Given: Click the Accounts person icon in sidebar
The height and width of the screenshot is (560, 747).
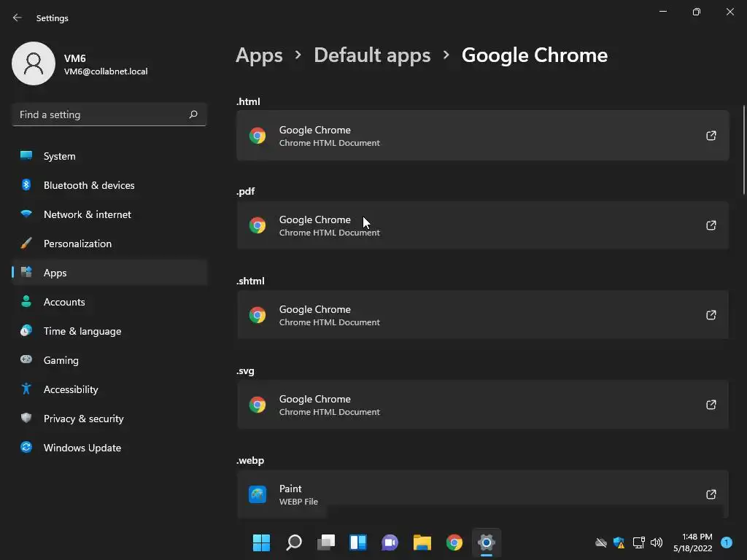Looking at the screenshot, I should (x=26, y=301).
